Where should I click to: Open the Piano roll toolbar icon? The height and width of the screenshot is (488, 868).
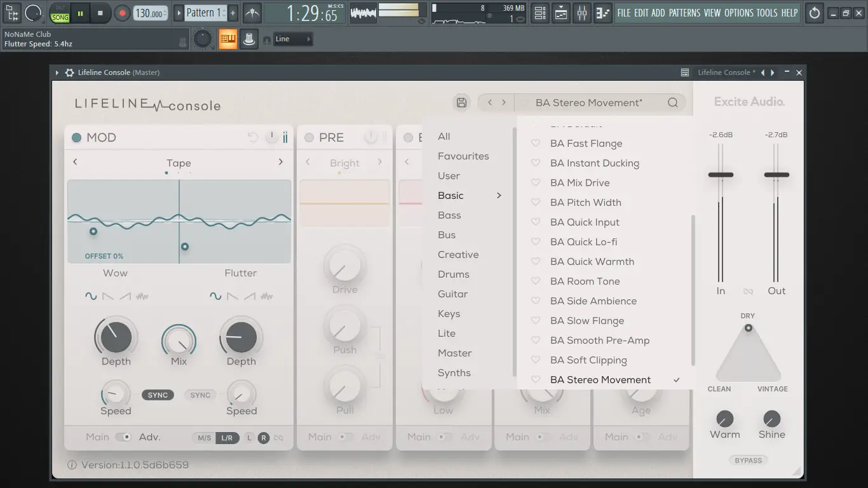[602, 13]
